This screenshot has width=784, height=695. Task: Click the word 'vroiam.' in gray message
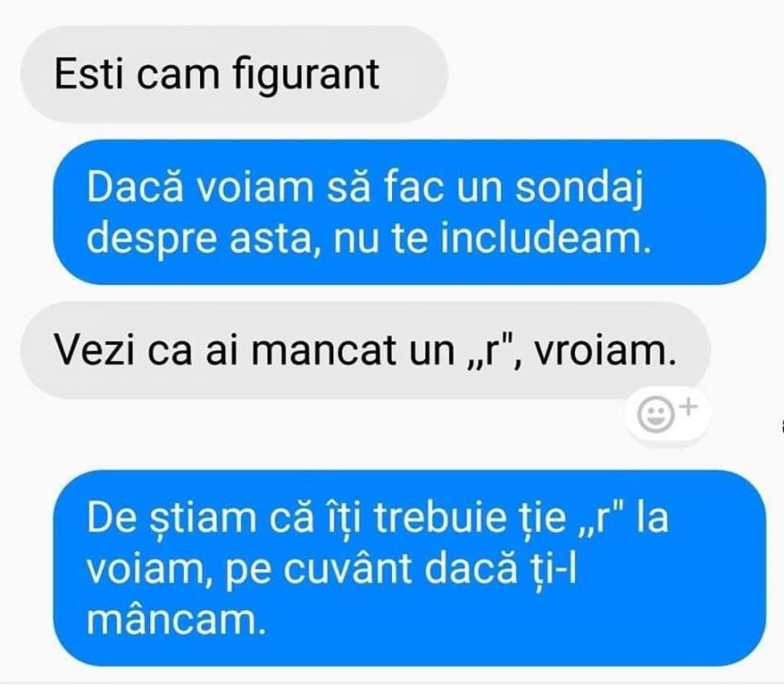tap(606, 351)
